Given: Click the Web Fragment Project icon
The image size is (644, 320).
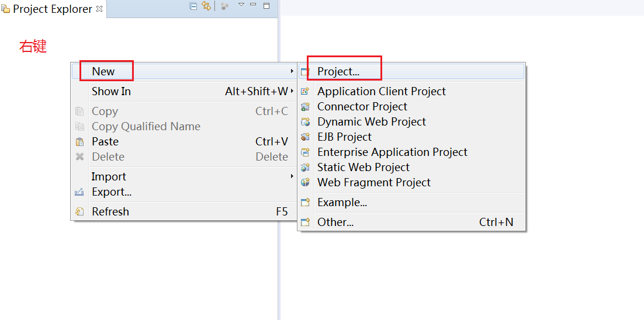Looking at the screenshot, I should (x=305, y=183).
